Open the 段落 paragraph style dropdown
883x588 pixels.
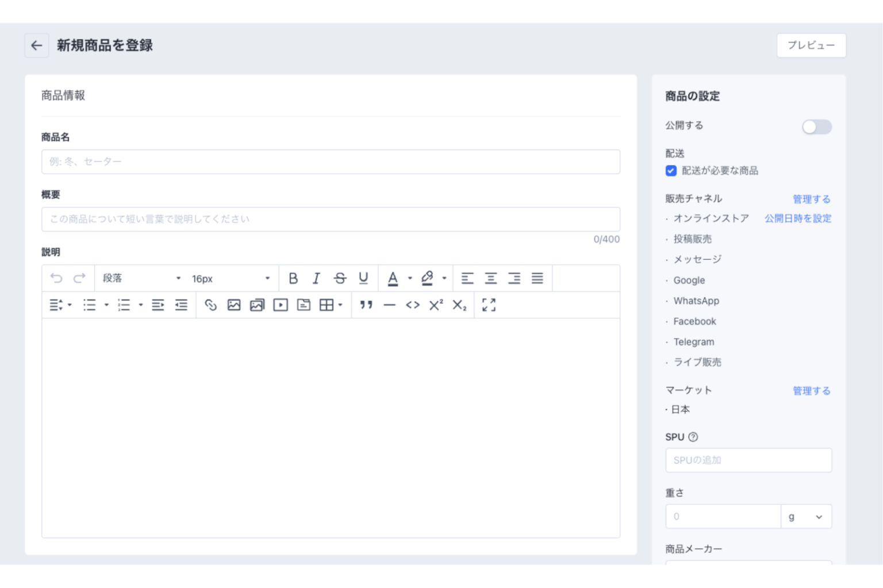coord(141,278)
